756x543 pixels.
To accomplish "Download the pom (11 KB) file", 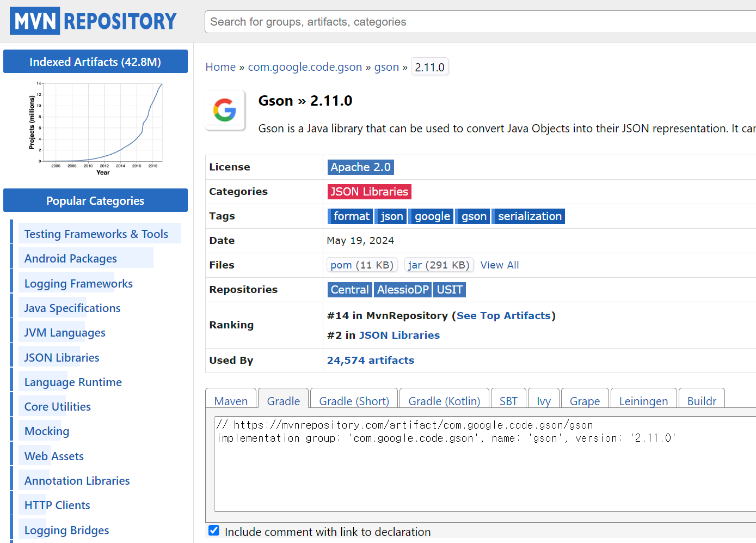I will pos(362,265).
